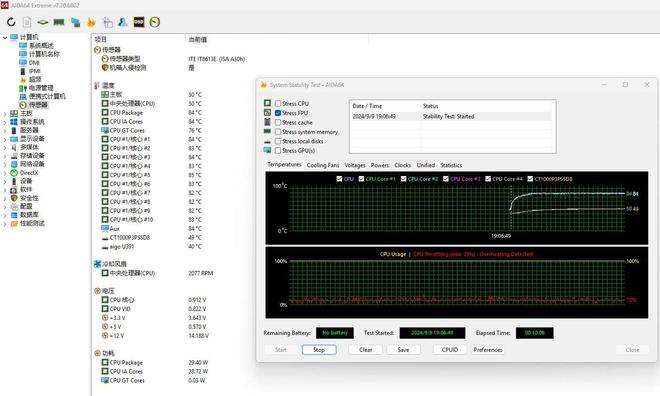Viewport: 660px width, 396px height.
Task: Select 系统概述 in the tree
Action: point(41,45)
